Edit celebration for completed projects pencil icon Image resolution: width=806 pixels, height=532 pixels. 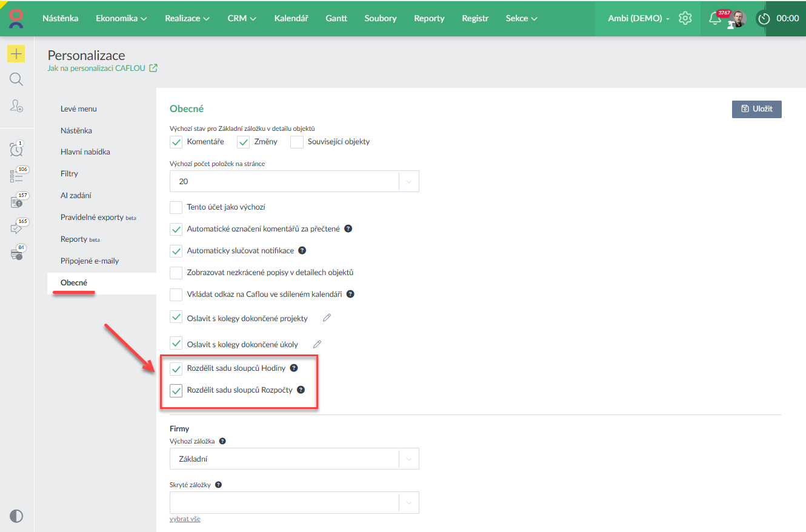327,318
